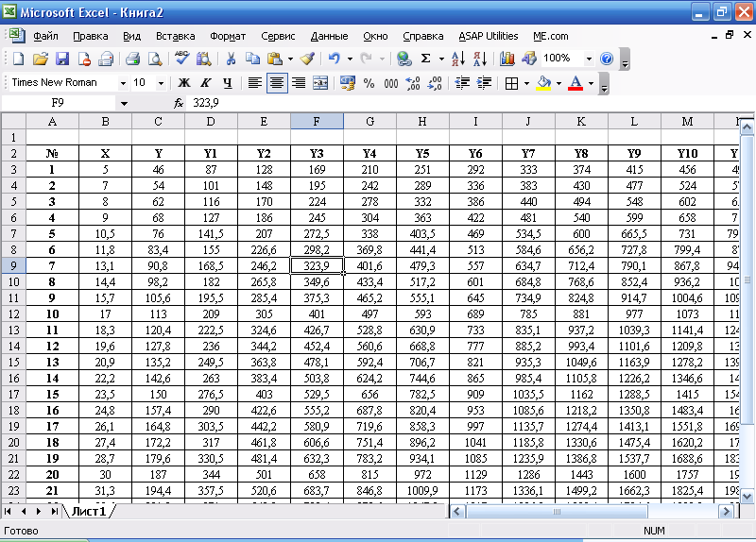Viewport: 756px width, 542px height.
Task: Launch the Chart Wizard
Action: pos(508,59)
